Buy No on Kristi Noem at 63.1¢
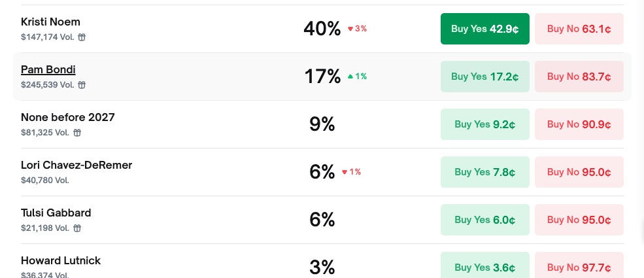644x278 pixels. coord(579,29)
